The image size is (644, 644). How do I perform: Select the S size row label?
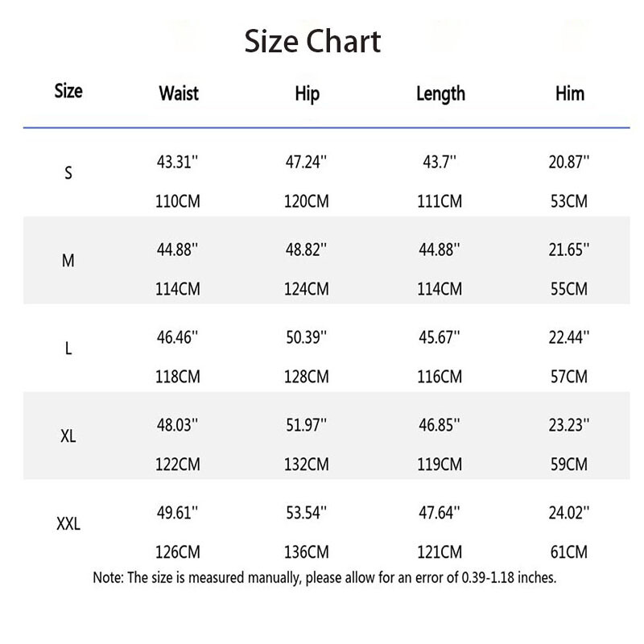pyautogui.click(x=68, y=174)
